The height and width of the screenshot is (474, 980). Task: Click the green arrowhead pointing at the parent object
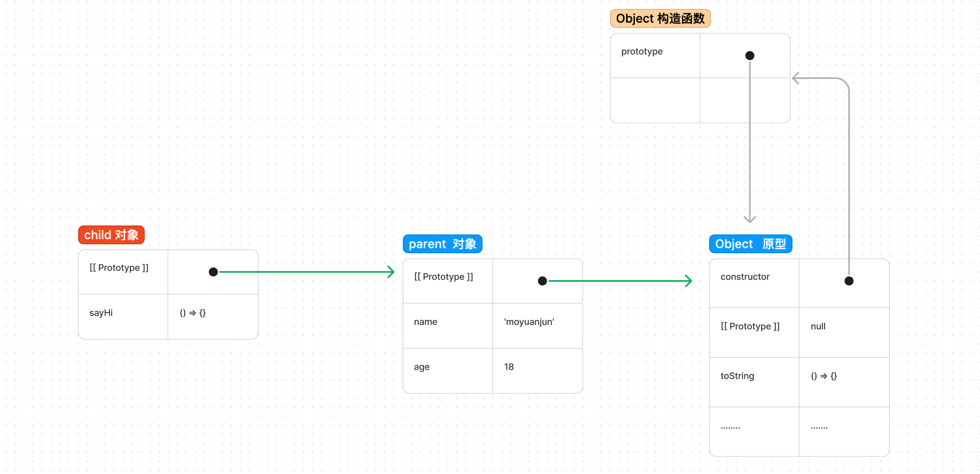coord(391,272)
